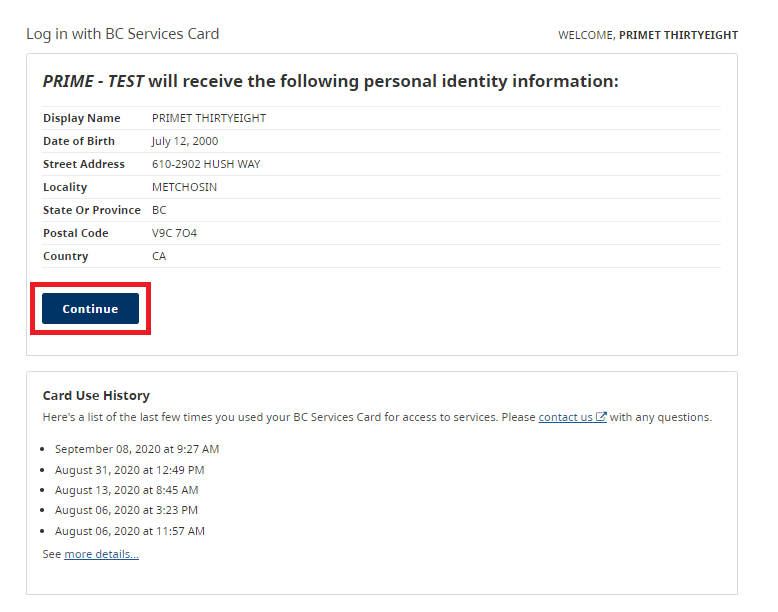Click the August 13, 2020 history entry
The width and height of the screenshot is (778, 612).
pyautogui.click(x=127, y=490)
